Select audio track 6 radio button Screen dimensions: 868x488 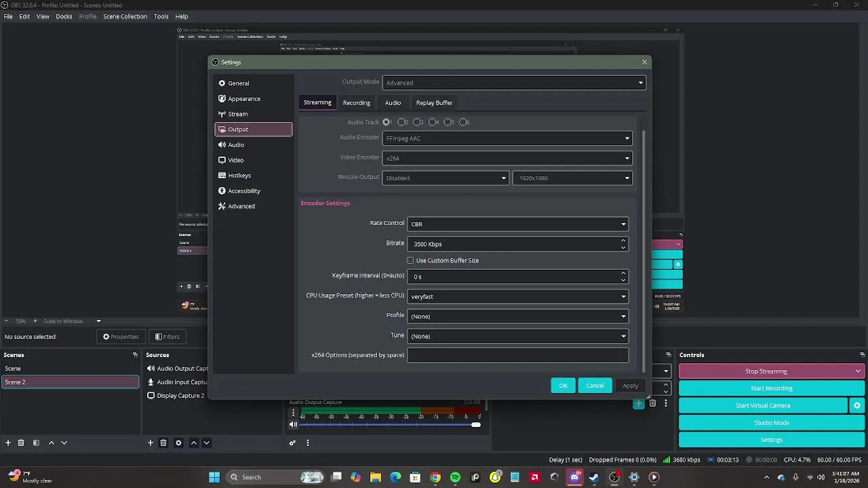coord(463,122)
